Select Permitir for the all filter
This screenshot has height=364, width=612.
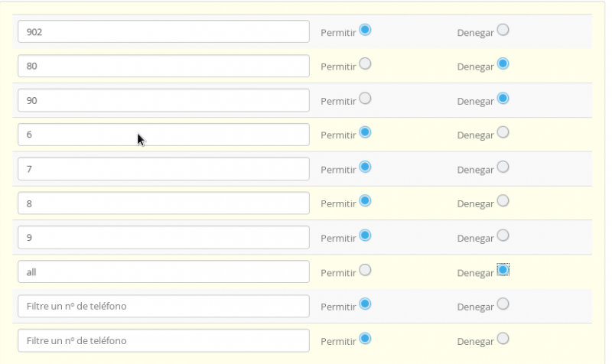365,270
